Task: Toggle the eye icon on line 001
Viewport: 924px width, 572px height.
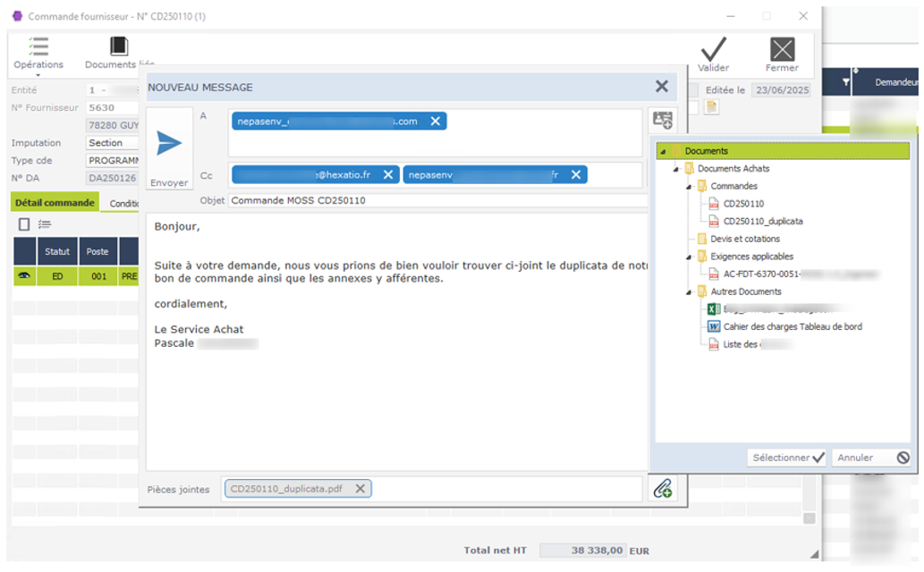Action: [23, 278]
